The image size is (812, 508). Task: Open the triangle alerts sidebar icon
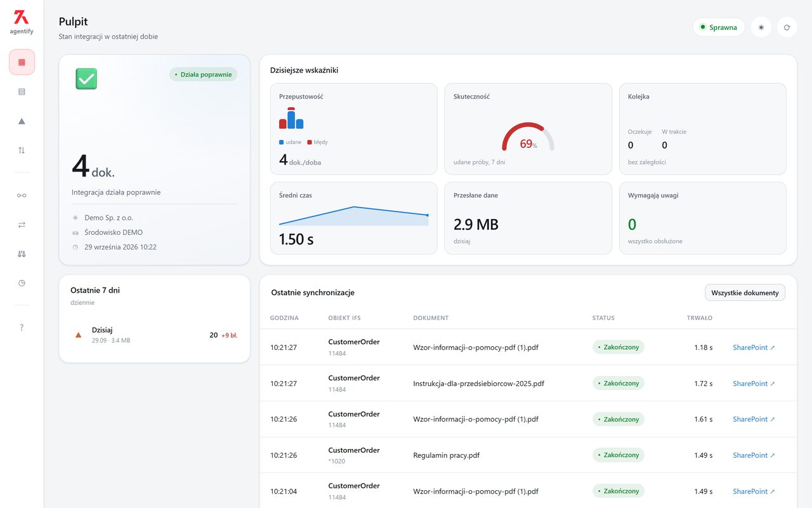[22, 121]
